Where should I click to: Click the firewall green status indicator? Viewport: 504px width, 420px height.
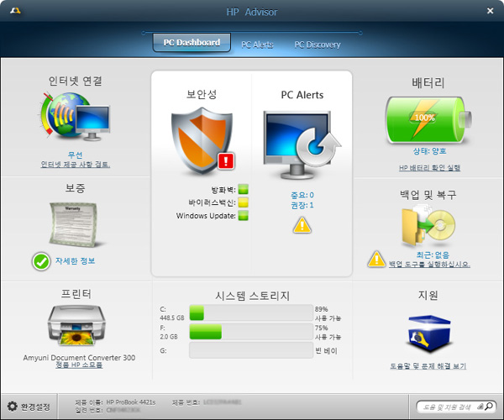(x=244, y=189)
